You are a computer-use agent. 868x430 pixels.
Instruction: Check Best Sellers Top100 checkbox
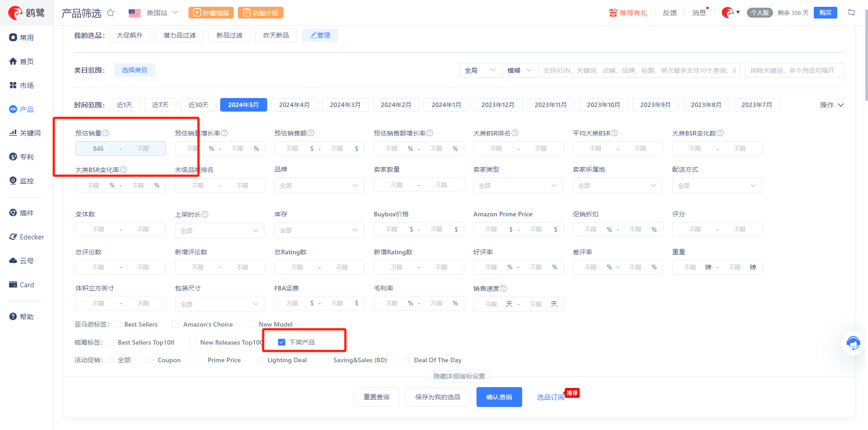pos(110,342)
